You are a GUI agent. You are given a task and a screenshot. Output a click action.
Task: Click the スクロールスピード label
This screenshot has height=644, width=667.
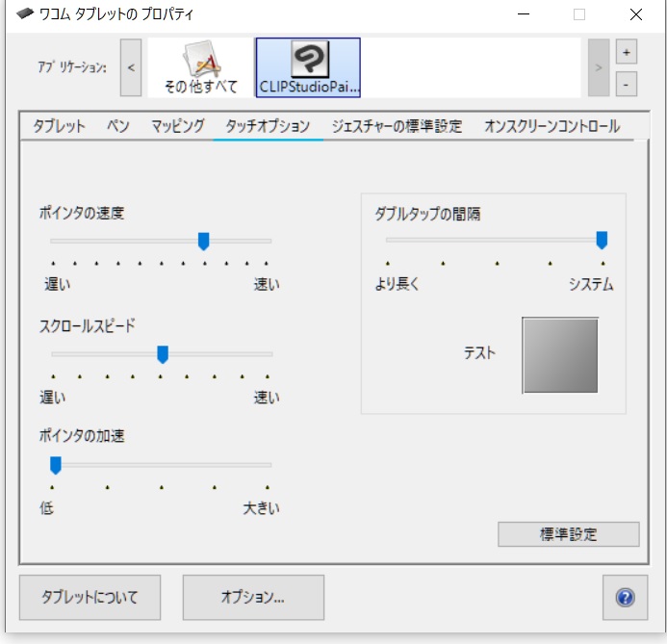(x=88, y=325)
